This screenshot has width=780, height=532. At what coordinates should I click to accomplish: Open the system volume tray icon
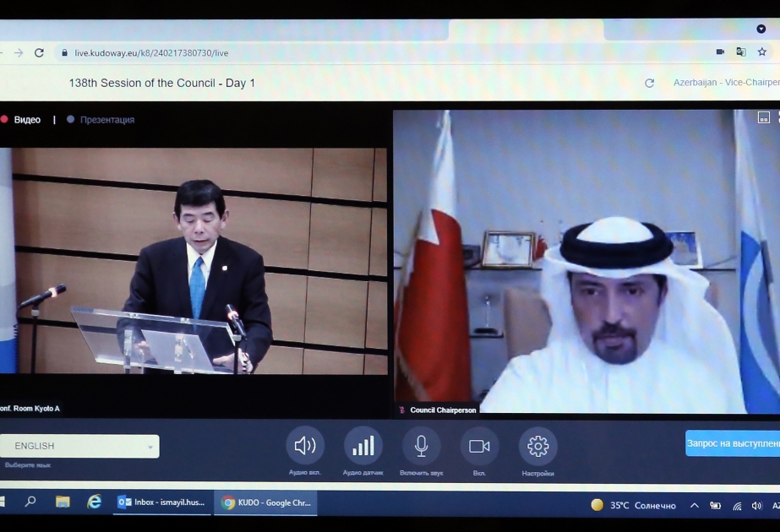756,506
